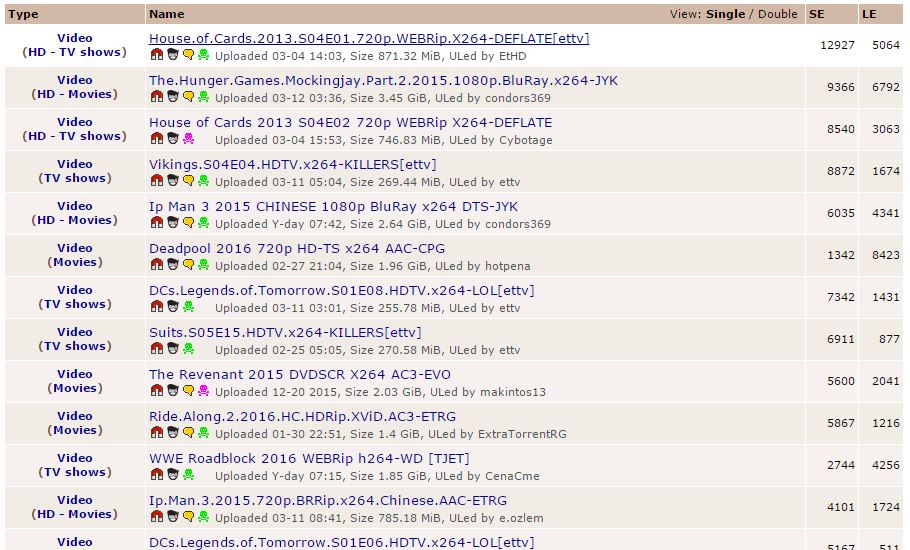Open uploader e.ozlem profile link
The image size is (910, 550).
point(521,518)
